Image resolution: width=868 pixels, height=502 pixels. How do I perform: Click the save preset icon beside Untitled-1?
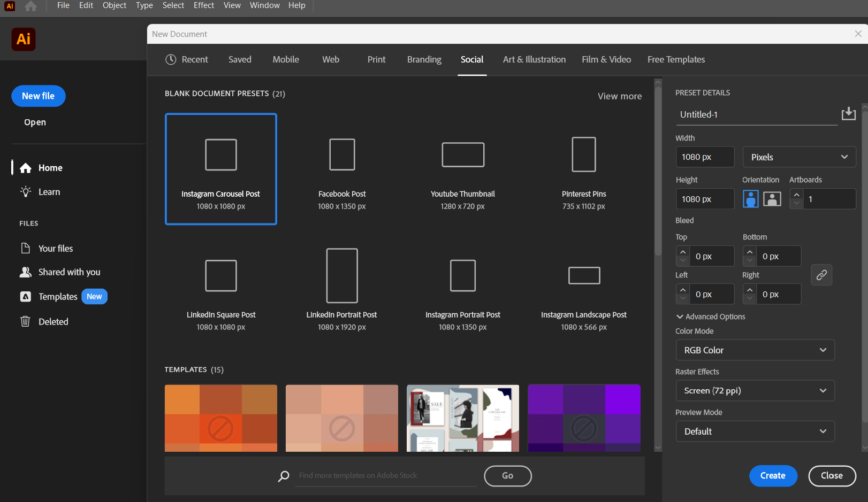click(x=848, y=114)
